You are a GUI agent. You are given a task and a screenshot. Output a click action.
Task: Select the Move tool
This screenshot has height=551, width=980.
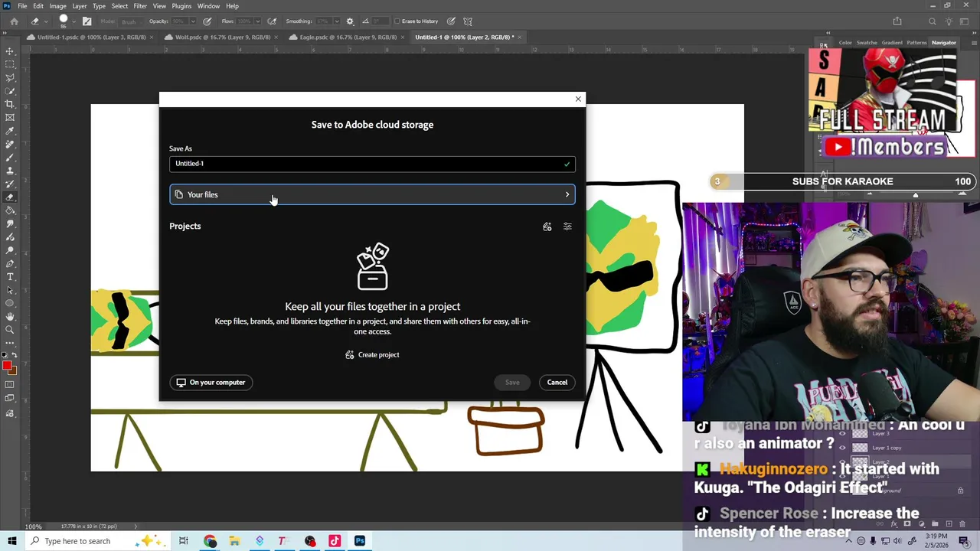10,51
